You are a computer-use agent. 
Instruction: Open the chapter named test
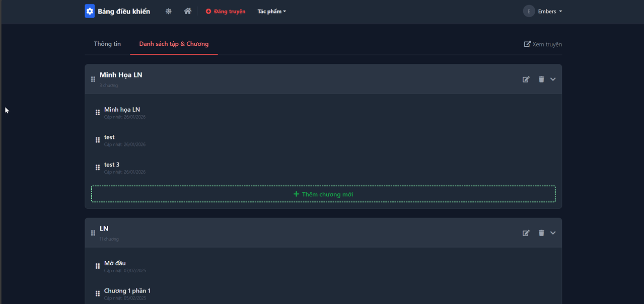click(109, 137)
